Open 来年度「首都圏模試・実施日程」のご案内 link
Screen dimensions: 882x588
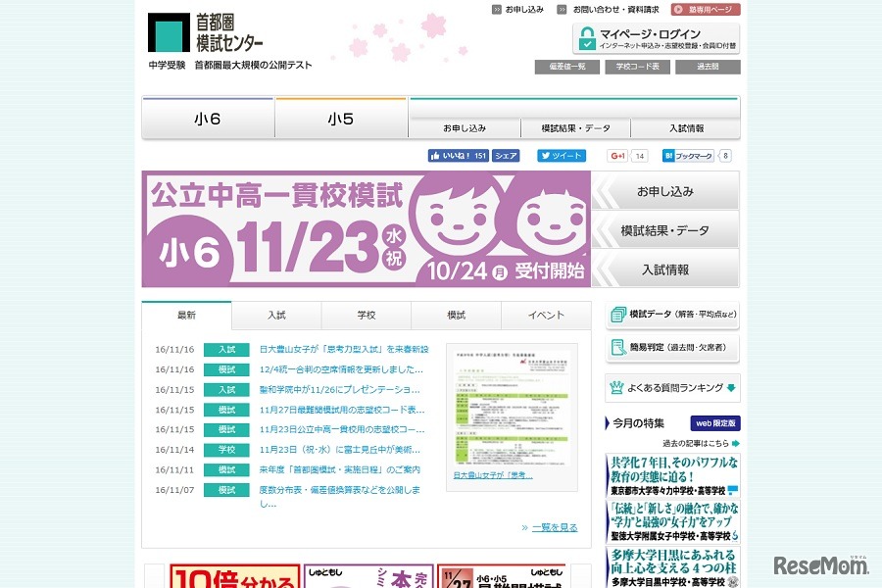340,469
